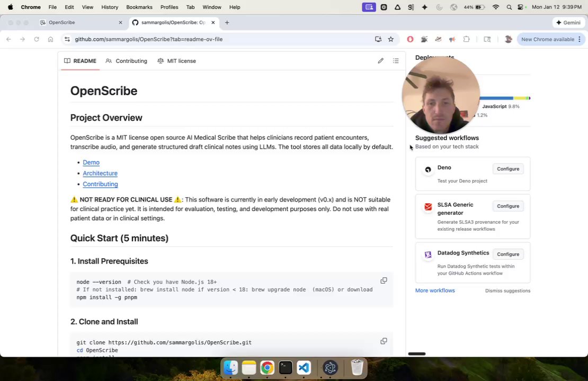Open the Help menu

point(235,7)
